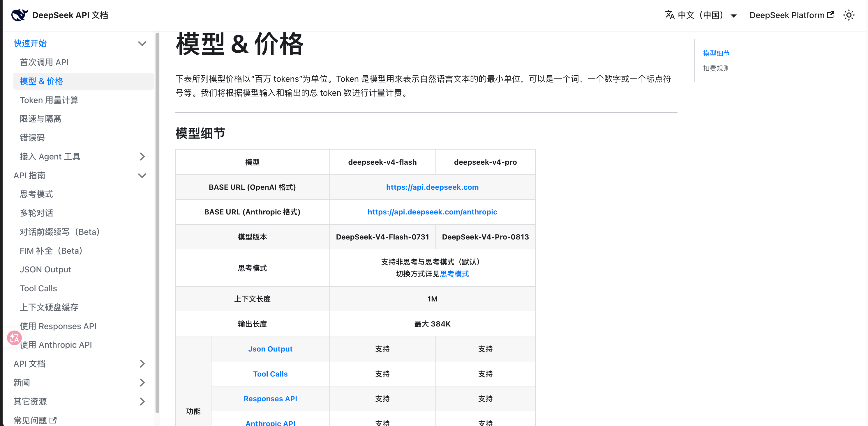Jump to 模型细节 in page outline
This screenshot has width=868, height=426.
click(x=716, y=53)
